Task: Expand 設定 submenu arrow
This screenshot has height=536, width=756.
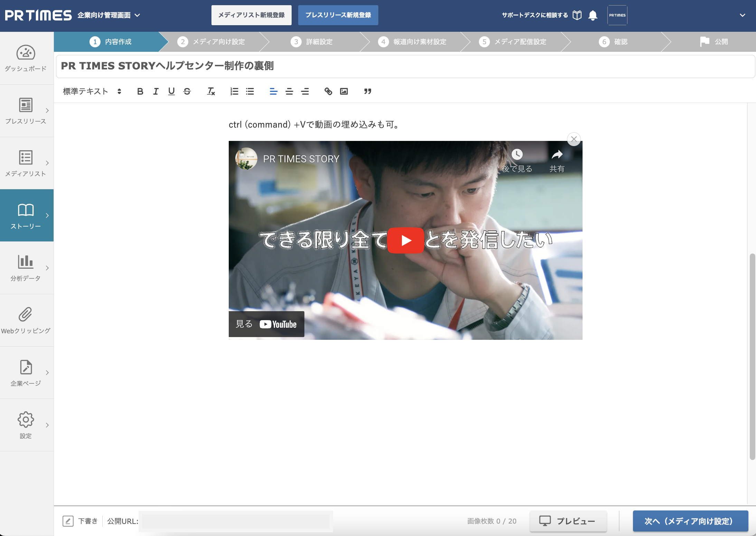Action: [47, 425]
